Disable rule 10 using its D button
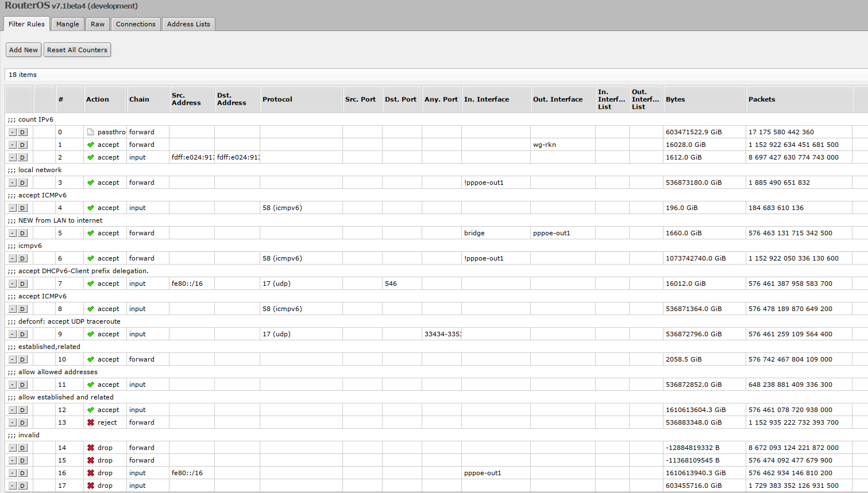Viewport: 868px width, 493px height. tap(22, 359)
